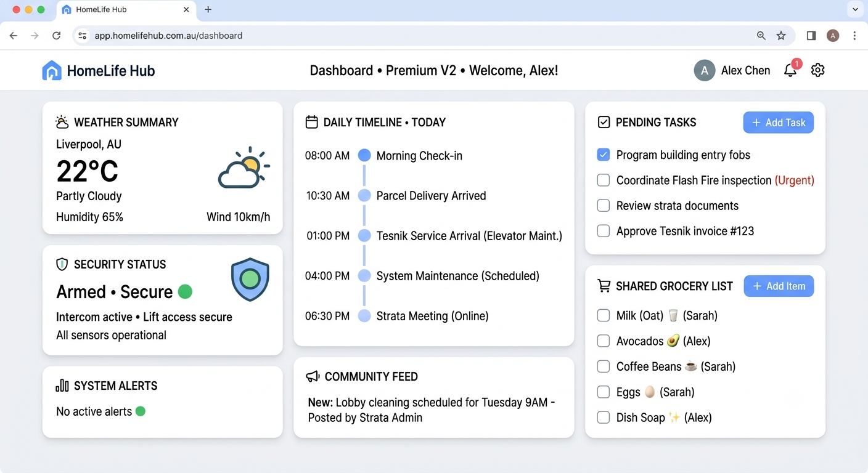The width and height of the screenshot is (868, 473).
Task: Go forward with the browser forward arrow
Action: 35,36
